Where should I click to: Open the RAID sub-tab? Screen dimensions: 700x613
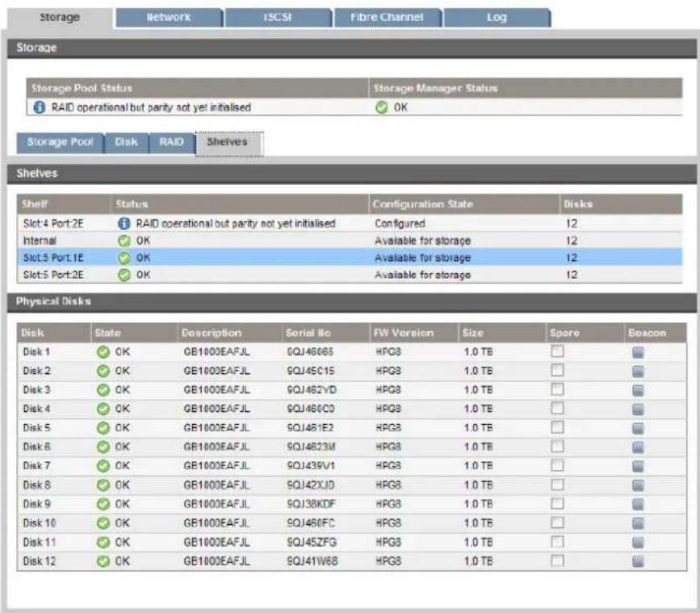coord(172,142)
